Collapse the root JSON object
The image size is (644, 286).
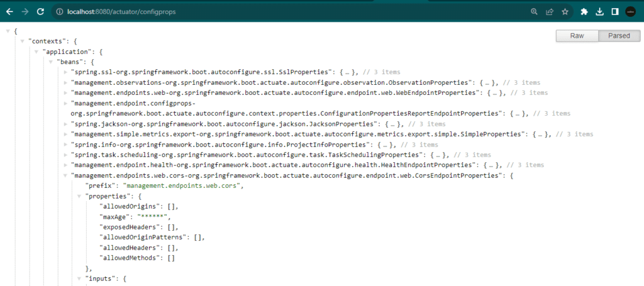[x=8, y=31]
